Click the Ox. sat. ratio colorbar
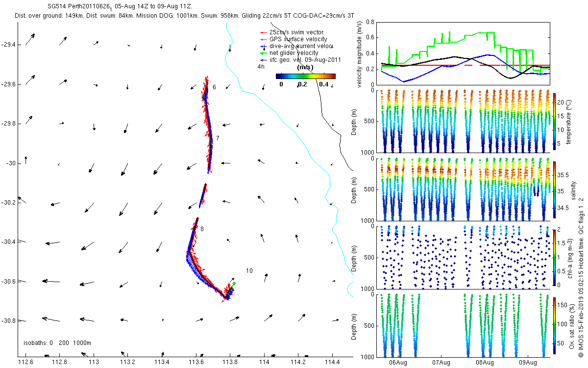 [x=555, y=326]
